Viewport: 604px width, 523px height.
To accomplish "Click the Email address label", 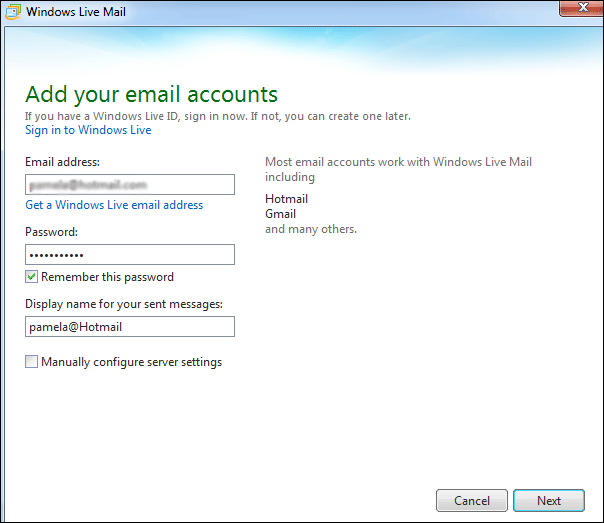I will pyautogui.click(x=62, y=162).
